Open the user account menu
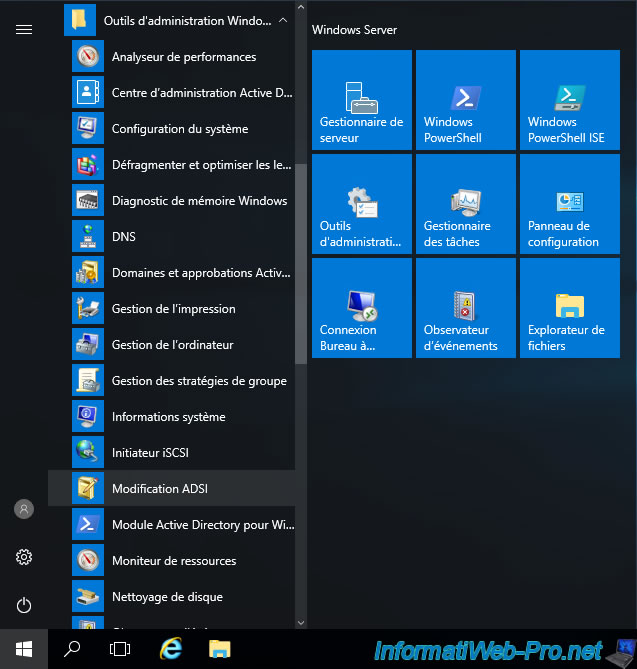 pyautogui.click(x=24, y=509)
